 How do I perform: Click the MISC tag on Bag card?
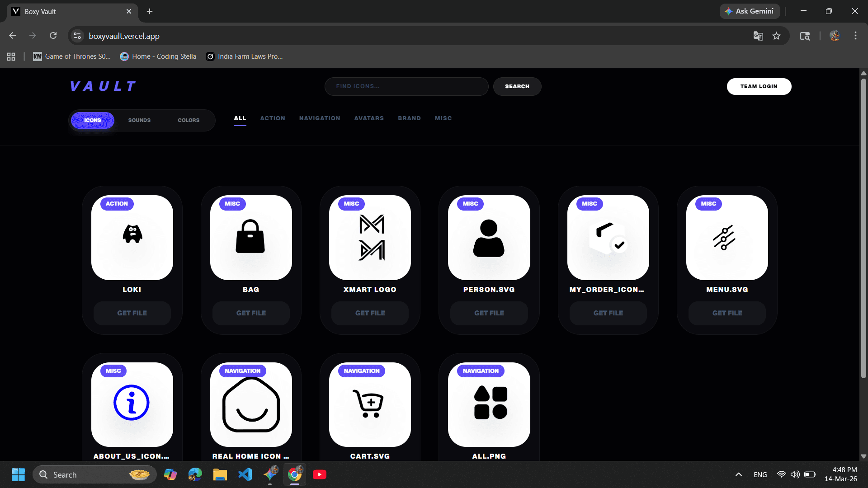[232, 204]
